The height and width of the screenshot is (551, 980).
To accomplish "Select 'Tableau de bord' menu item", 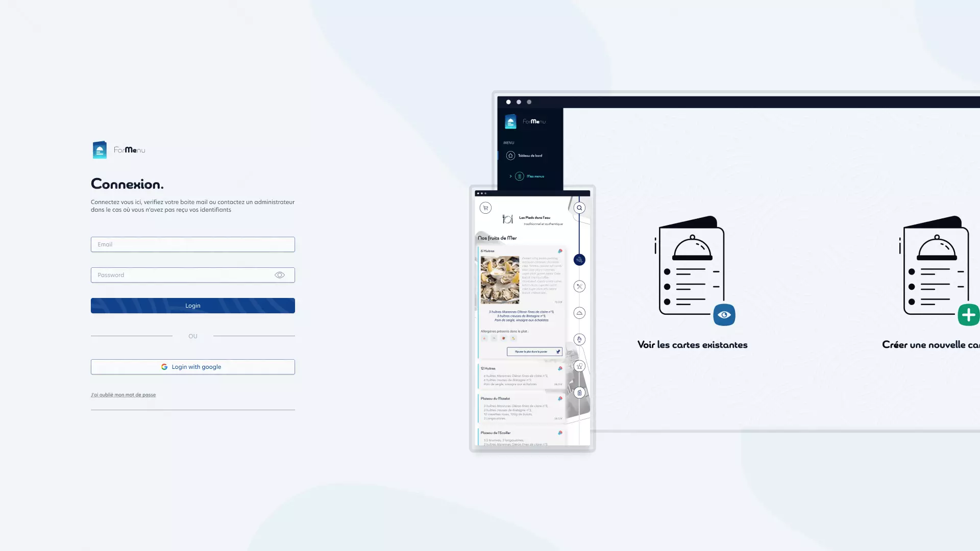I will click(530, 156).
